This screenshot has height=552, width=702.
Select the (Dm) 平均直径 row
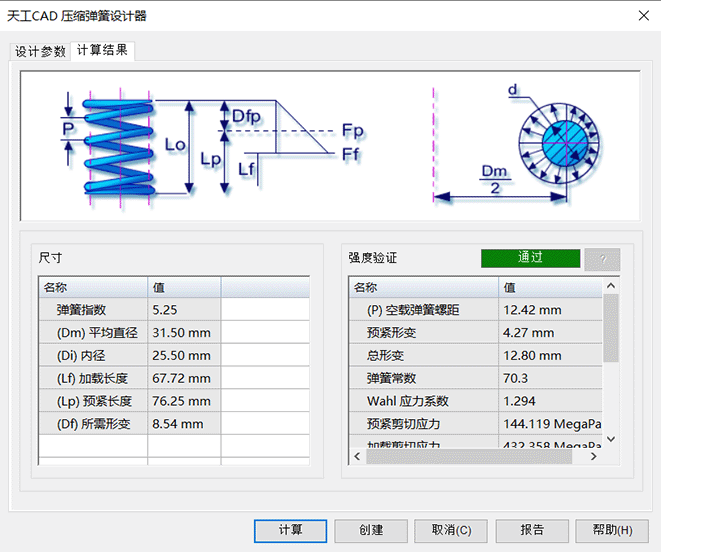point(174,333)
